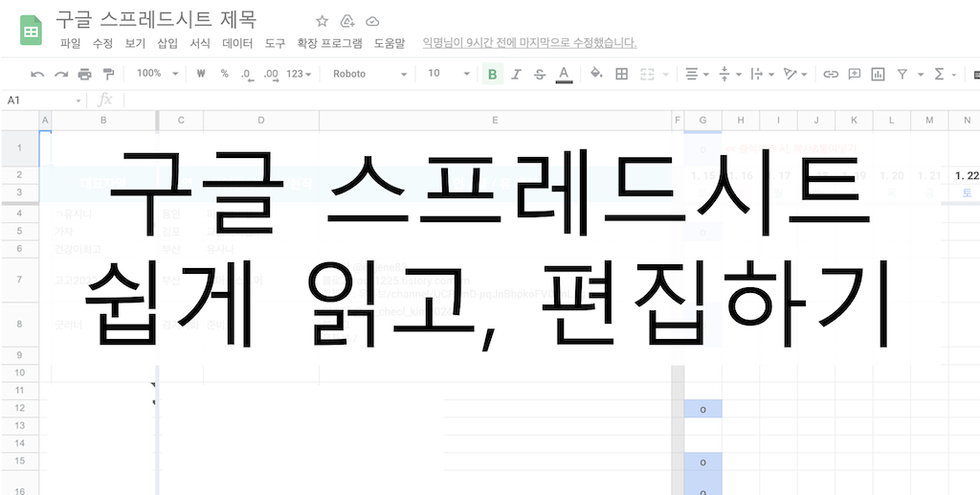Expand the name box dropdown arrow

point(78,101)
